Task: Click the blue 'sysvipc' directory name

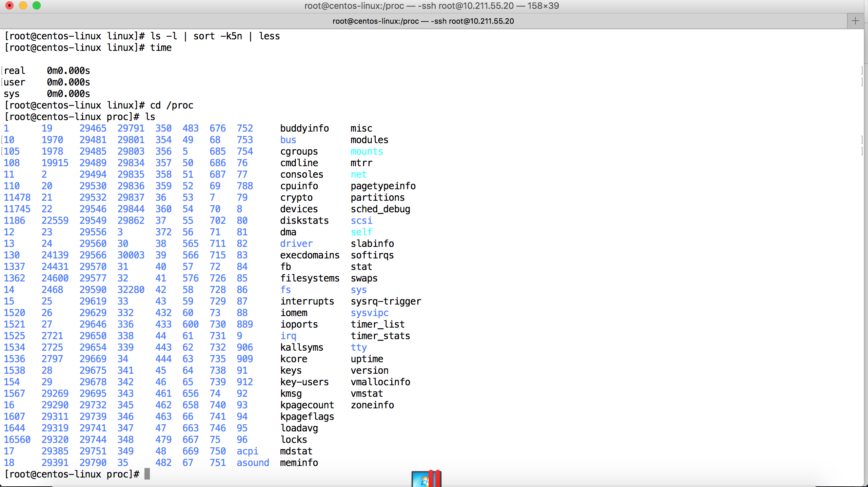Action: click(369, 313)
